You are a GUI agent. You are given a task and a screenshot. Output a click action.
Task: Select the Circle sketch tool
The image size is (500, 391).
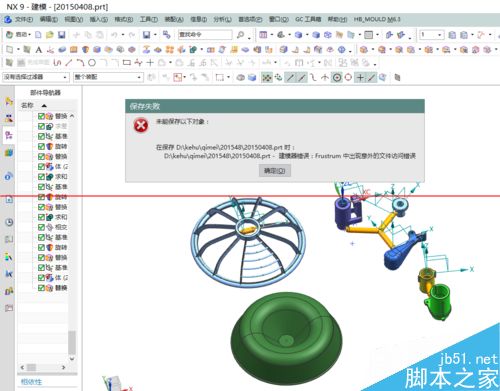[92, 62]
